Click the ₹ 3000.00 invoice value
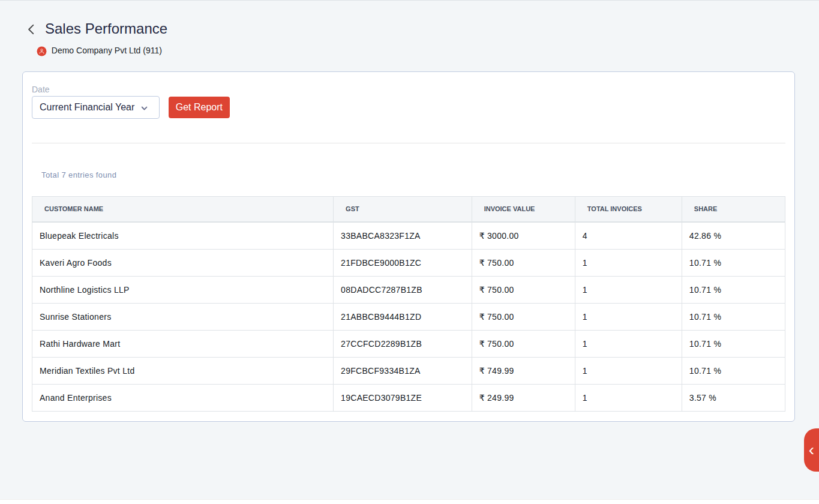Image resolution: width=819 pixels, height=504 pixels. point(499,236)
